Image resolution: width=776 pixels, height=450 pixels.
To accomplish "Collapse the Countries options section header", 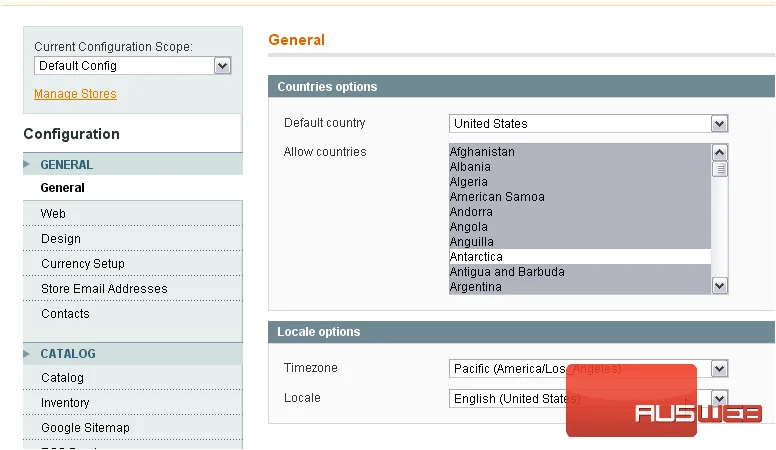I will click(521, 87).
